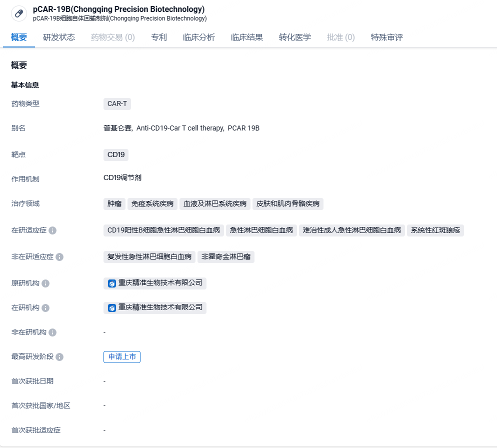
Task: Open the 复发性急性淋巴细胞白血病 tag
Action: point(149,257)
